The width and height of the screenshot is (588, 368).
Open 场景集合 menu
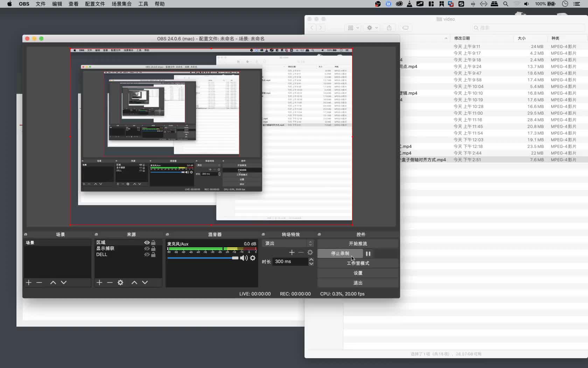tap(122, 4)
